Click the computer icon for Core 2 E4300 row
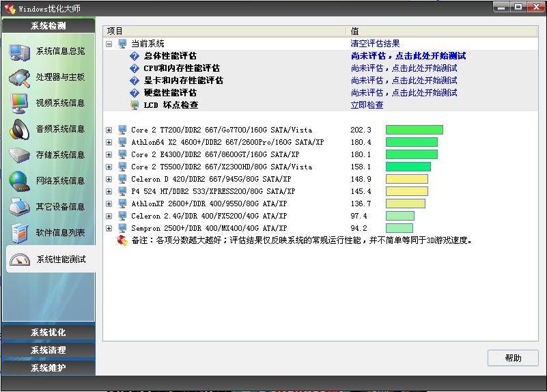The height and width of the screenshot is (392, 547). pos(122,154)
